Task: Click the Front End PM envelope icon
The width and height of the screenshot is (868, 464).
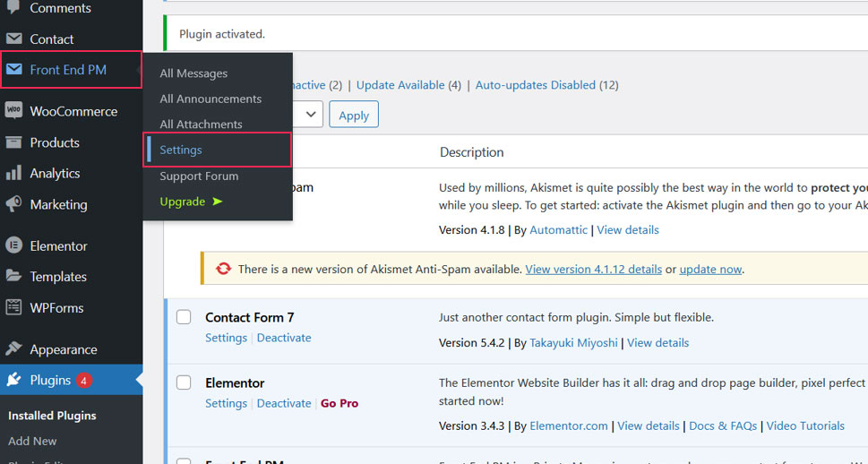Action: pyautogui.click(x=13, y=70)
